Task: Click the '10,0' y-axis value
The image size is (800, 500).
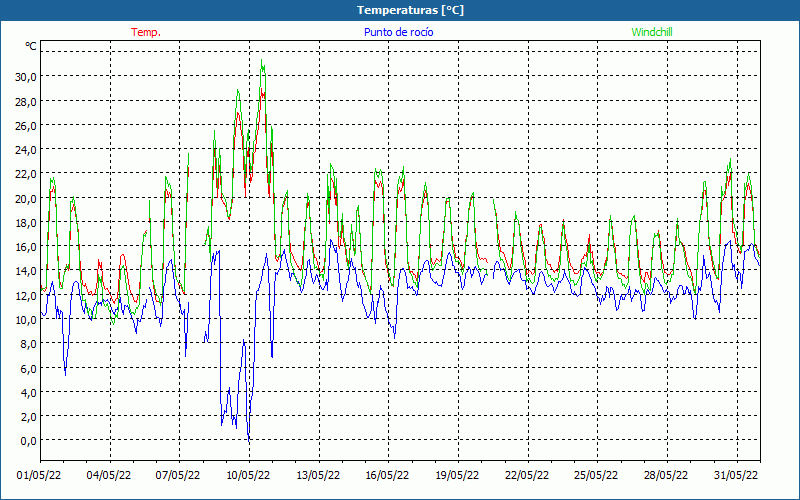Action: point(26,320)
